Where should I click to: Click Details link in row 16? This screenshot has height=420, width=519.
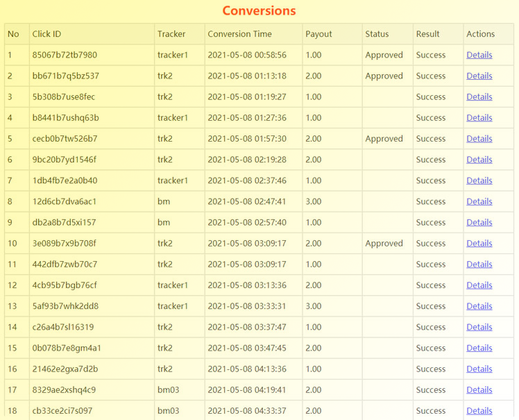479,369
